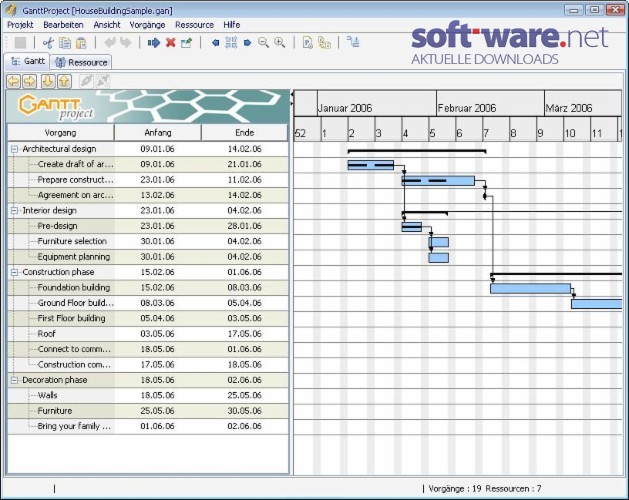Click the Redo arrow icon

coord(126,42)
